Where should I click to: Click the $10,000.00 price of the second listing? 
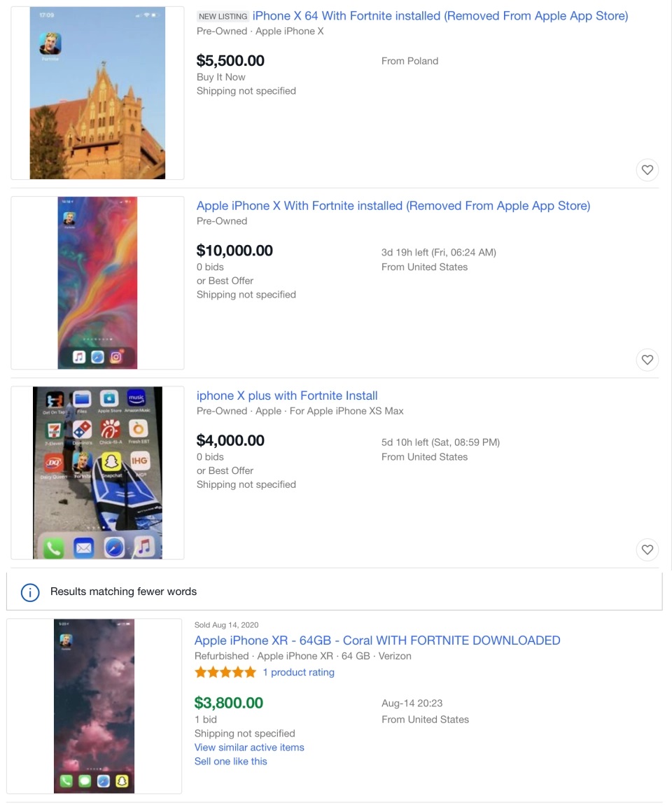(234, 251)
